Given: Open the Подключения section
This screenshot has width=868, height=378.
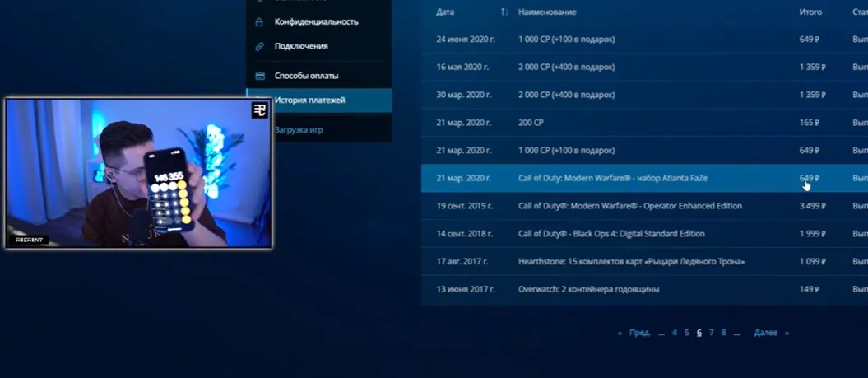Looking at the screenshot, I should pos(301,47).
